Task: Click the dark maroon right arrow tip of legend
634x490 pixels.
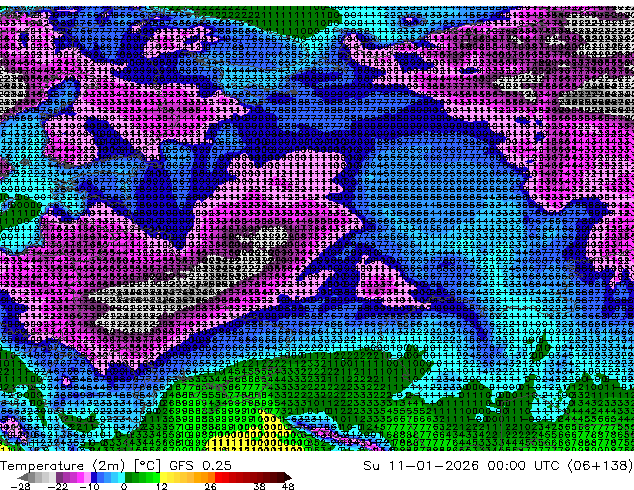Action: 287,477
